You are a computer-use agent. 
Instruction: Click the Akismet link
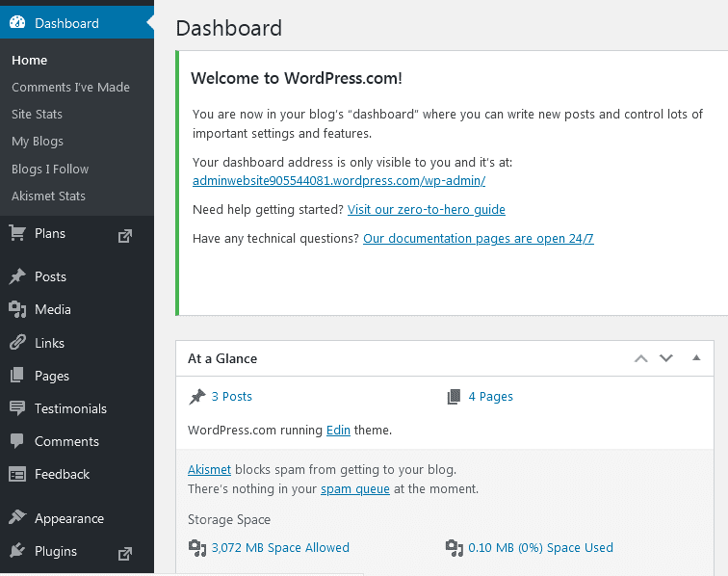pyautogui.click(x=209, y=470)
